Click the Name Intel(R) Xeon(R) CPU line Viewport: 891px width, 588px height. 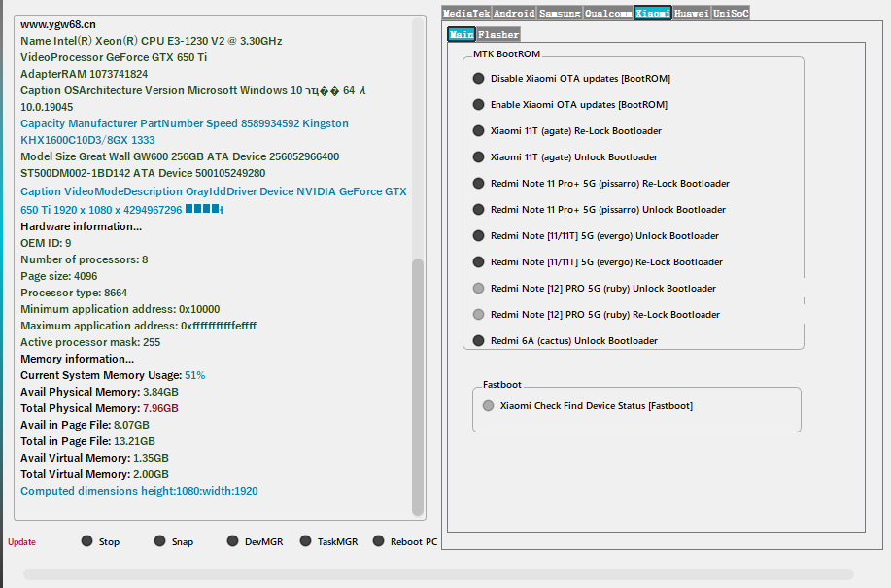pos(152,41)
